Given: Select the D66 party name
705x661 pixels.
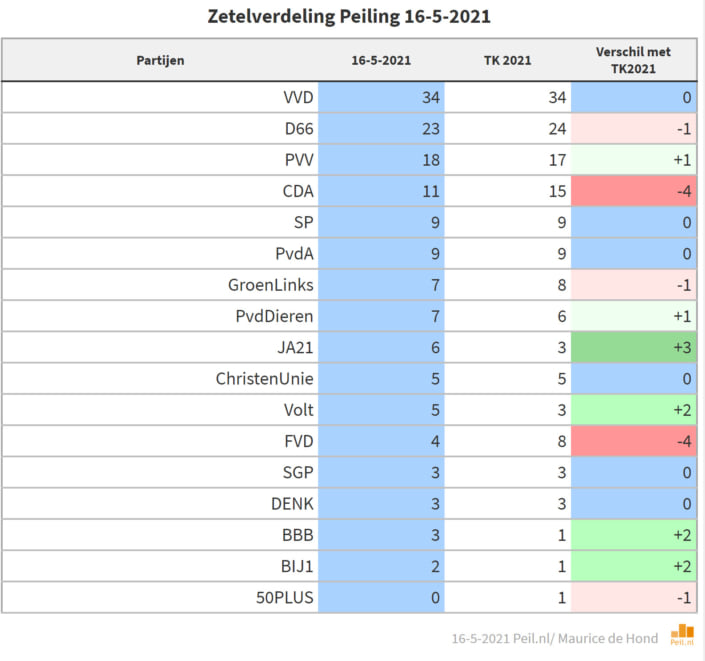Looking at the screenshot, I should tap(299, 129).
